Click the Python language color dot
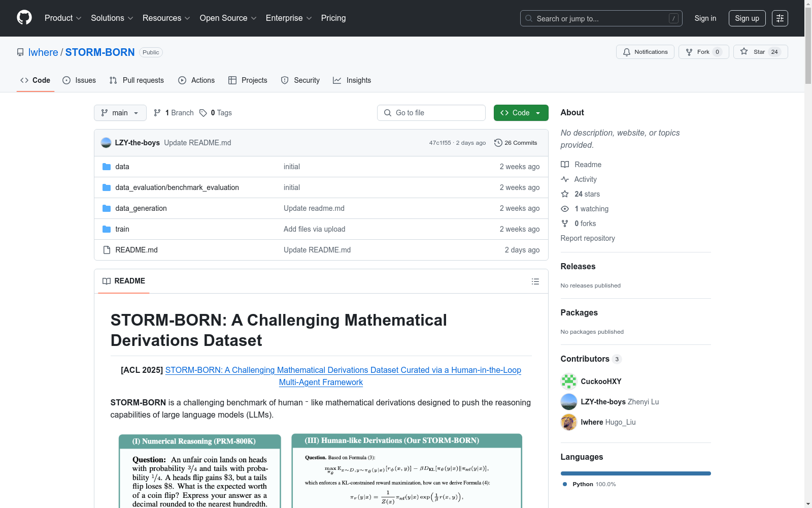Screen dimensions: 812x508 [x=565, y=484]
